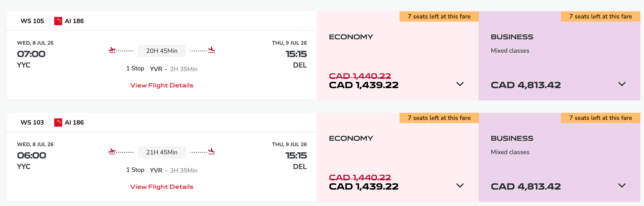The width and height of the screenshot is (644, 206).
Task: Click the 21H 45Min duration badge
Action: pyautogui.click(x=162, y=152)
